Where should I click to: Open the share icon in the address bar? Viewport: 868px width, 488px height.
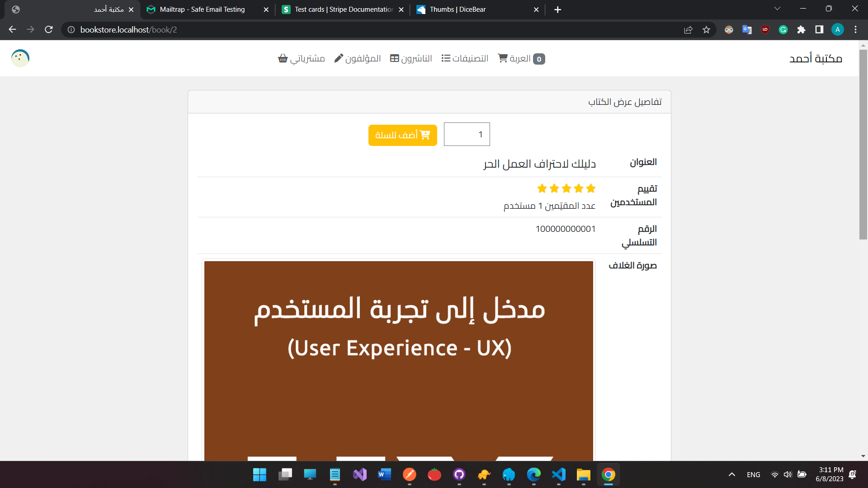click(x=688, y=29)
